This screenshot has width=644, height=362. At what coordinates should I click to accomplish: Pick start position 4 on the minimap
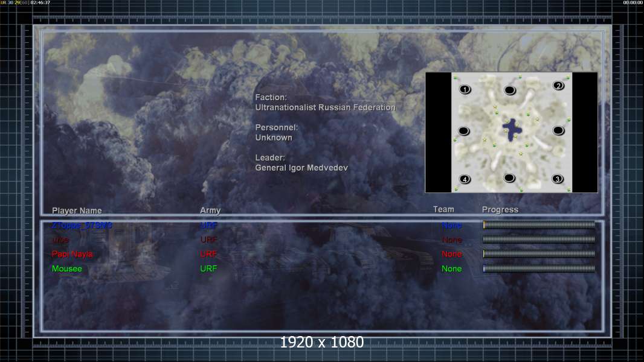(465, 179)
